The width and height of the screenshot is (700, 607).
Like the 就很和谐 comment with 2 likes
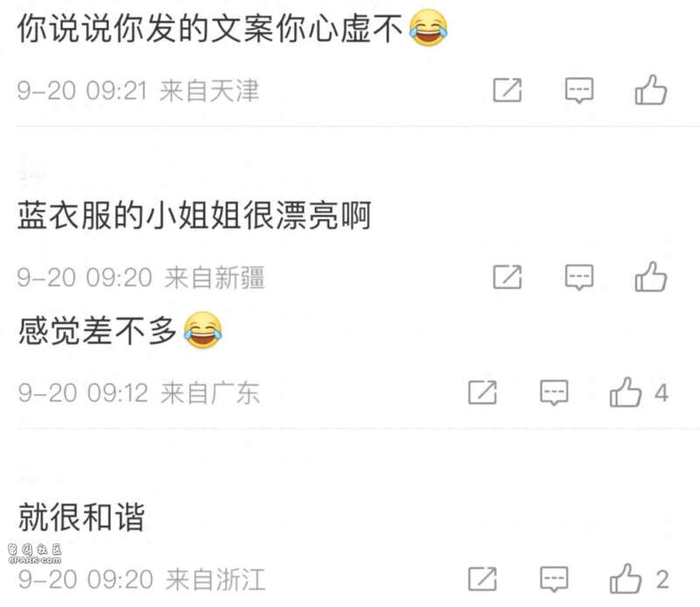(x=626, y=578)
